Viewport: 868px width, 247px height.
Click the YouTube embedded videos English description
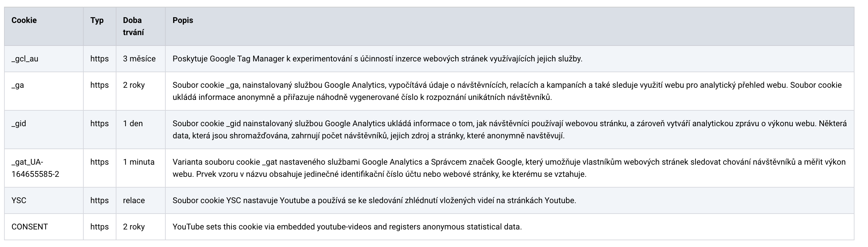point(347,227)
